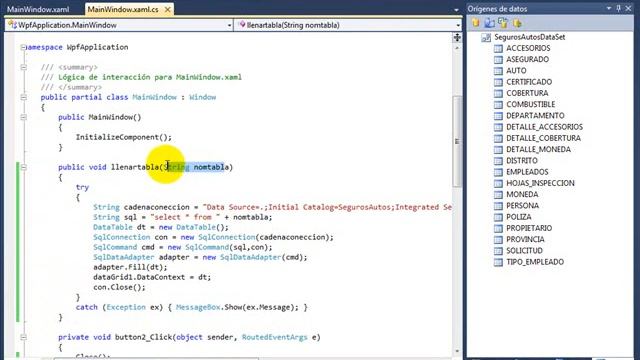
Task: Switch to the MainWindow.xaml tab
Action: [38, 9]
